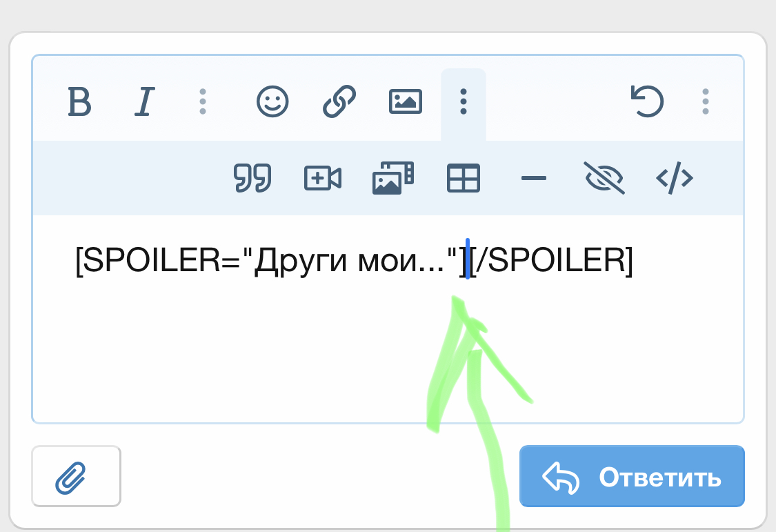The width and height of the screenshot is (776, 532).
Task: Click the undo arrow icon
Action: point(647,102)
